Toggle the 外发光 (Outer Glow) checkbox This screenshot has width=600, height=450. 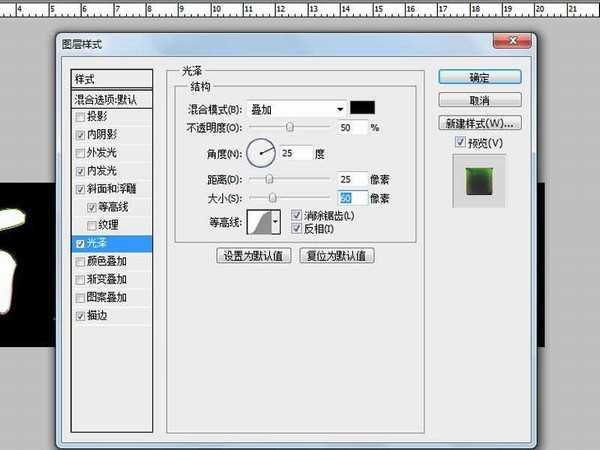click(x=80, y=153)
